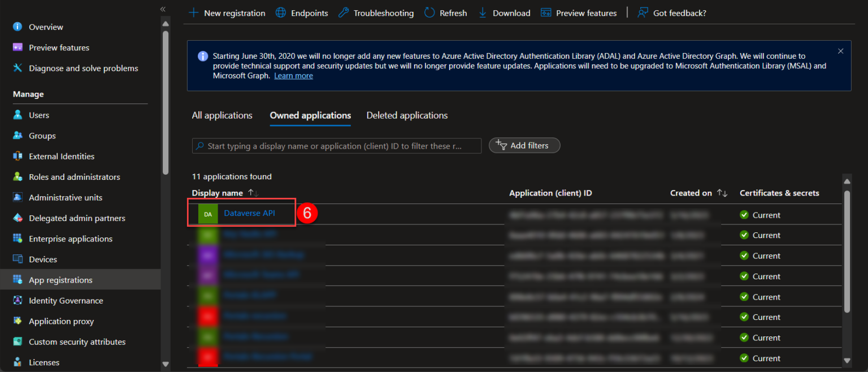Start a new app registration
This screenshot has height=372, width=868.
click(226, 12)
